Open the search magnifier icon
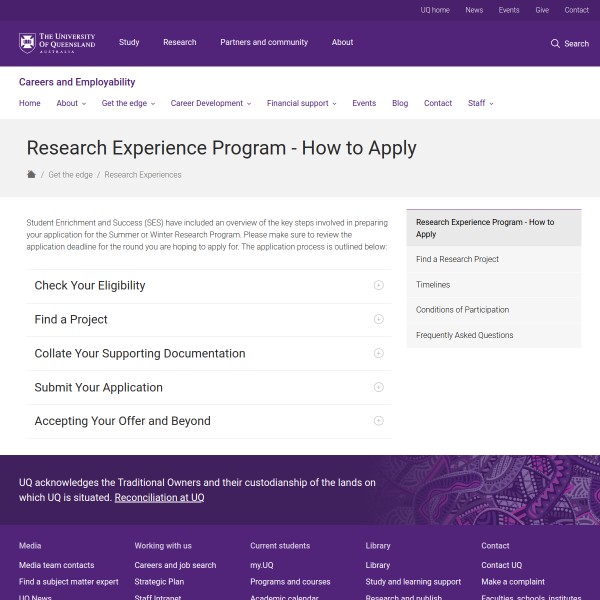The image size is (600, 600). 555,43
